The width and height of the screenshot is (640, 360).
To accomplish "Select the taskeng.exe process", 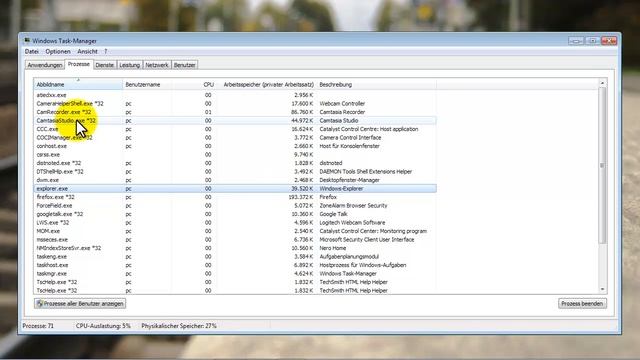I will click(235, 257).
